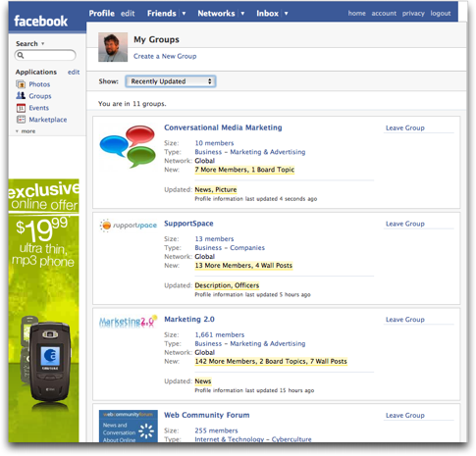Image resolution: width=476 pixels, height=456 pixels.
Task: Open the Web Community Forum group image
Action: click(129, 426)
